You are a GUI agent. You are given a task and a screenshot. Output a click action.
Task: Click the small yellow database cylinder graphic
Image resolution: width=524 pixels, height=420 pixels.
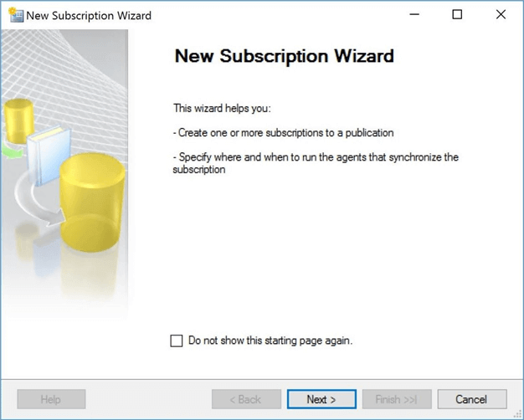(18, 121)
